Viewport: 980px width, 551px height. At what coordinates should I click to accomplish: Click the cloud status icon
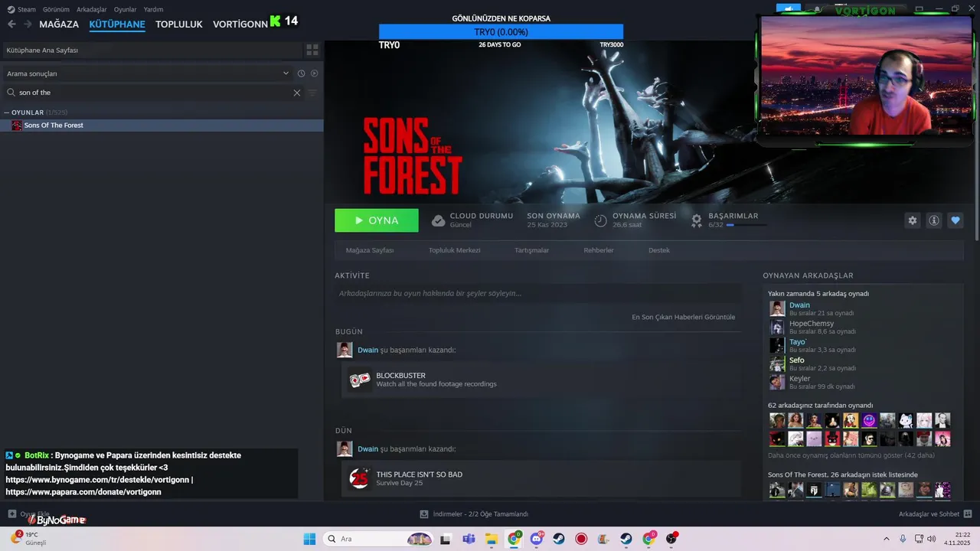pos(438,220)
